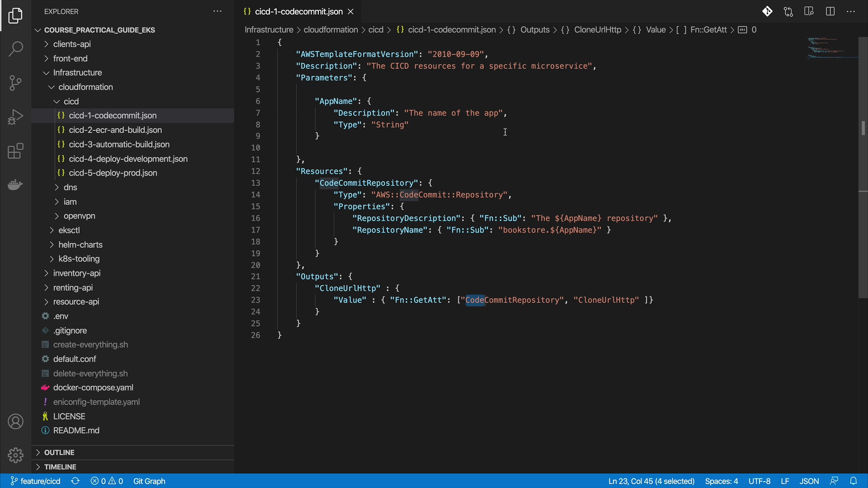Expand the OUTLINE section
Viewport: 868px width, 488px height.
(x=59, y=452)
